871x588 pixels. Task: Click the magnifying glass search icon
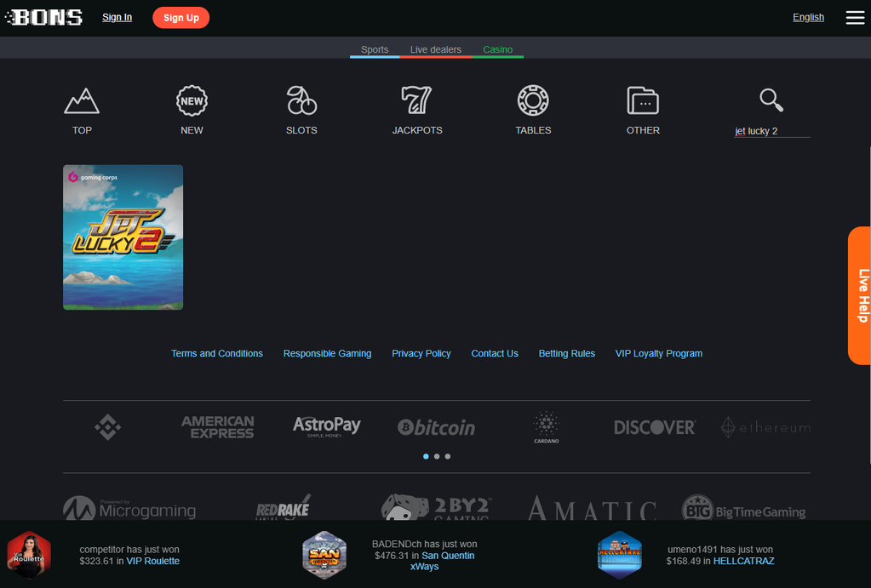click(x=771, y=100)
